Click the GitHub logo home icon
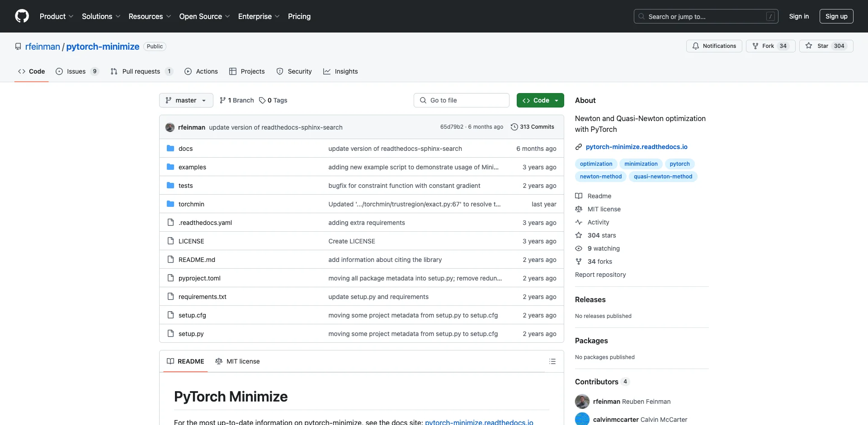The image size is (868, 425). [22, 16]
